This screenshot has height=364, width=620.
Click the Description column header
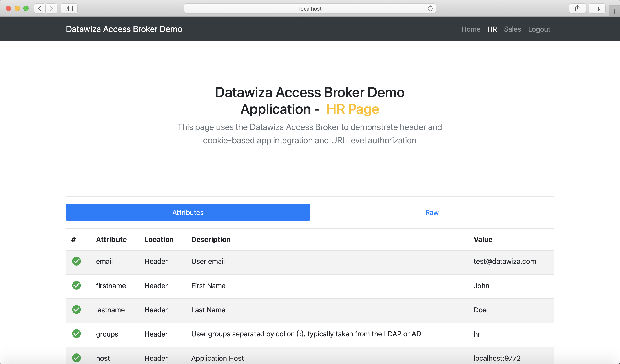pyautogui.click(x=211, y=239)
